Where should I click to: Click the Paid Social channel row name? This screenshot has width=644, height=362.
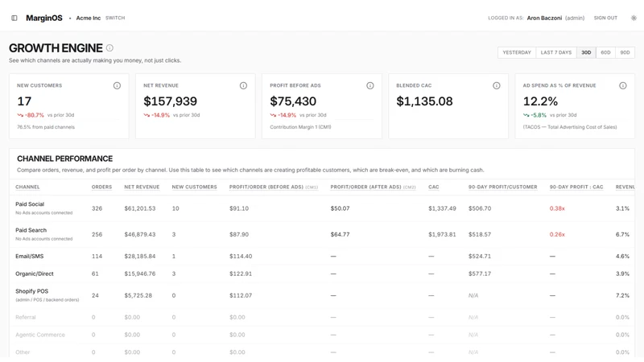pyautogui.click(x=30, y=204)
